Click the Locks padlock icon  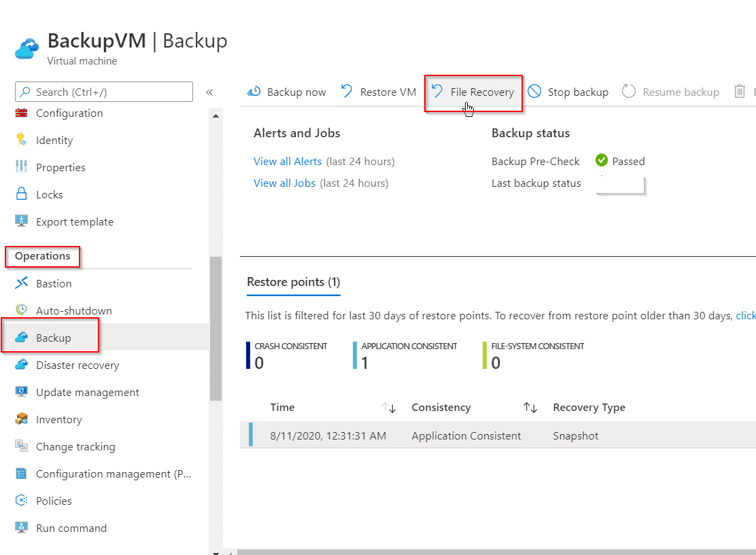[22, 194]
